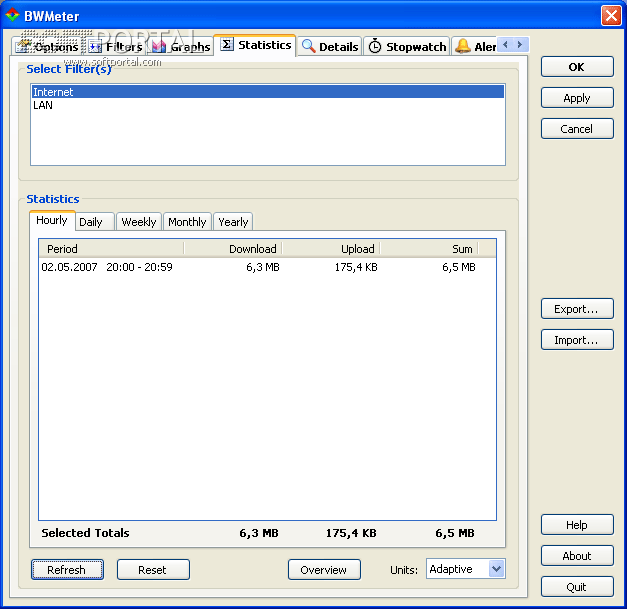Viewport: 627px width, 609px height.
Task: Sort by Period column header
Action: tap(112, 249)
